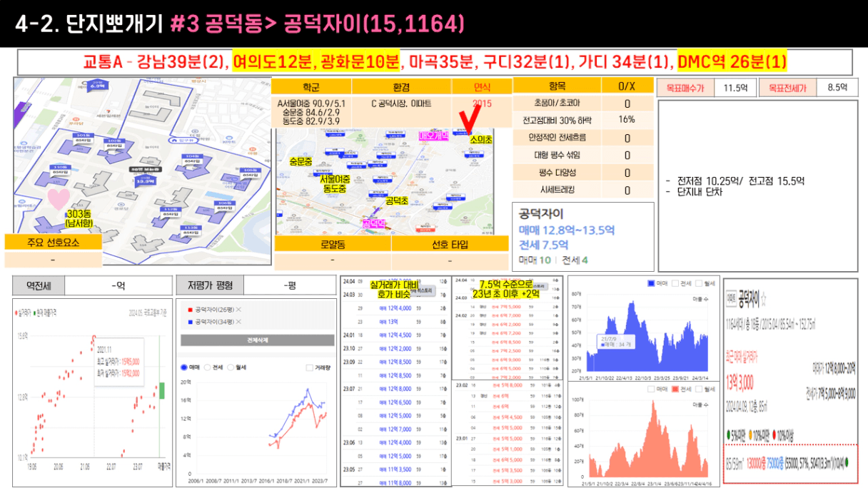Click the 전세 4 listing count
868x488 pixels.
click(x=575, y=260)
